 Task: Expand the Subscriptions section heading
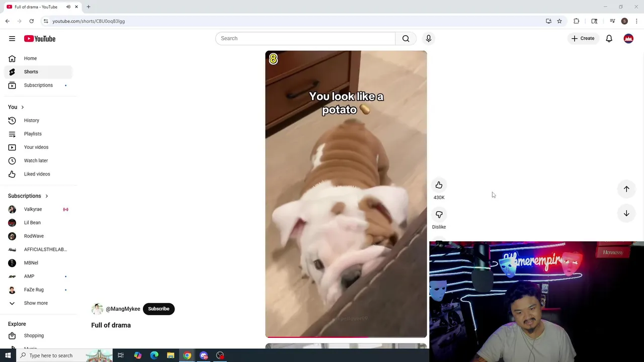click(28, 196)
